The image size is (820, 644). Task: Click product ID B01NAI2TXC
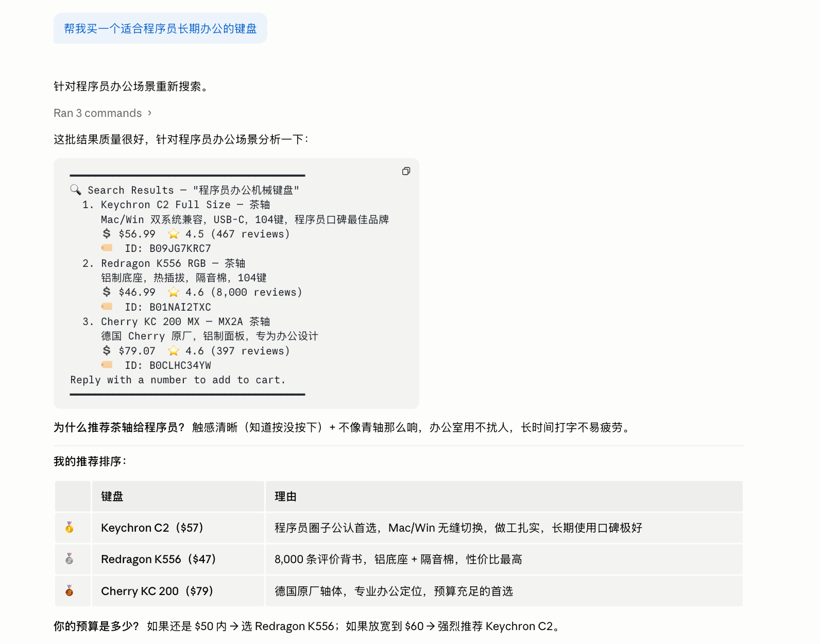(x=180, y=307)
